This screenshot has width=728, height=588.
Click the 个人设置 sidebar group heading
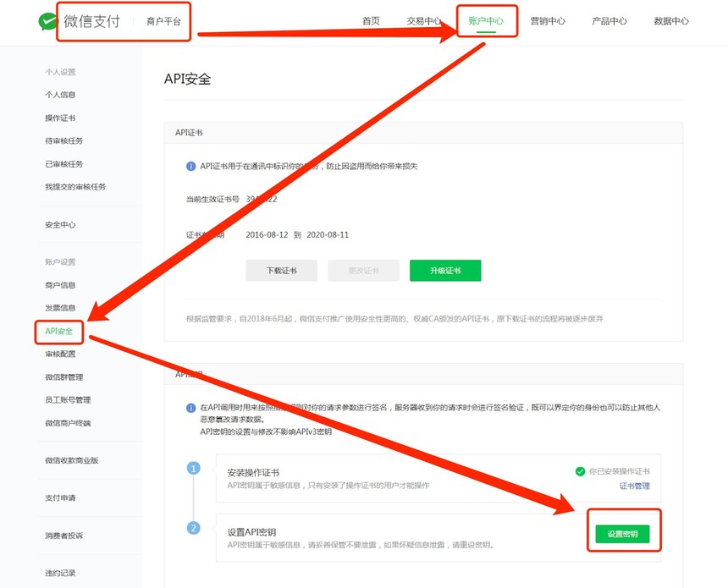pos(60,72)
